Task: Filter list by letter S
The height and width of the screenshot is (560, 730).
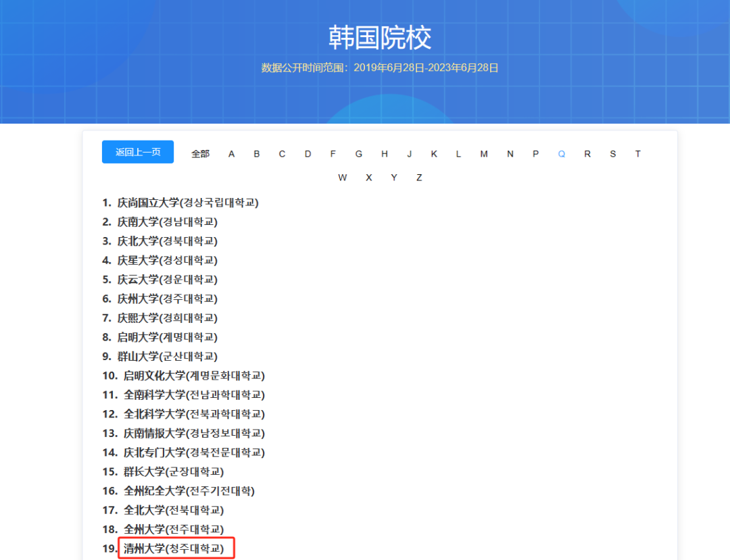Action: point(612,153)
